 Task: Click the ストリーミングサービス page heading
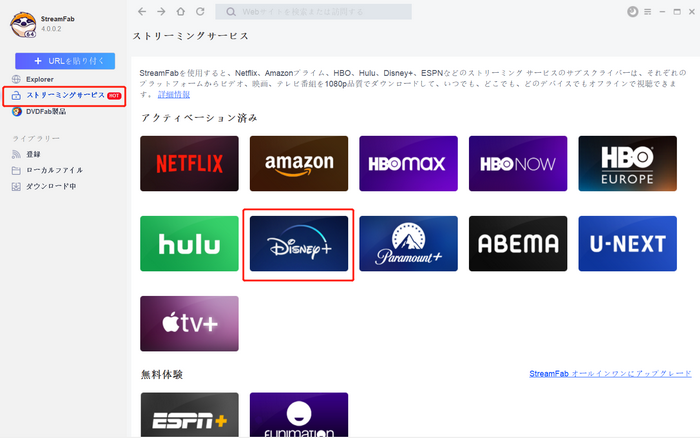191,36
